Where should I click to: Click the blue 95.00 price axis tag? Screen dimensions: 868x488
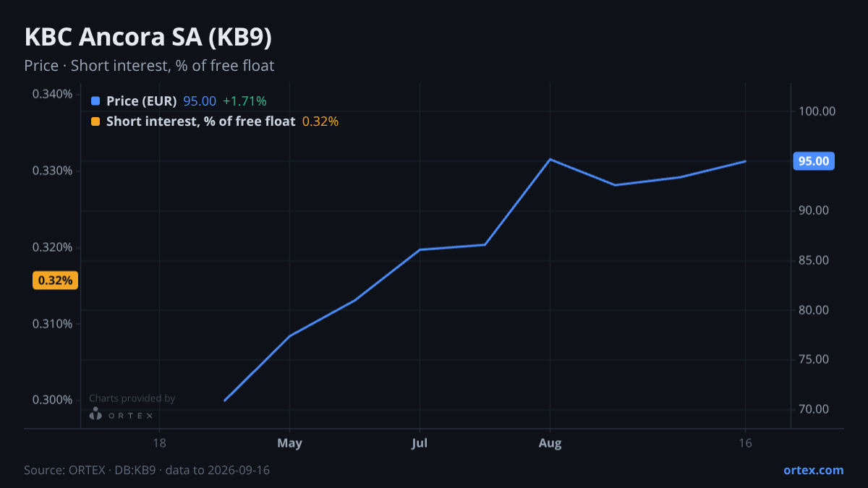click(814, 161)
